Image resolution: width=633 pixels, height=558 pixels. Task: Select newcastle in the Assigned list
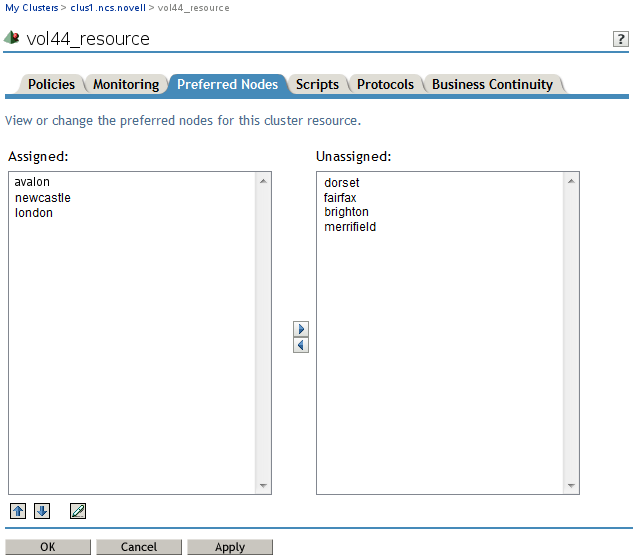click(43, 198)
